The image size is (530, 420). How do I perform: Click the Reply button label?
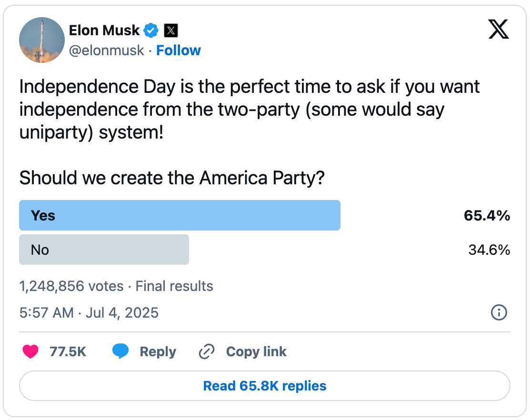[158, 352]
